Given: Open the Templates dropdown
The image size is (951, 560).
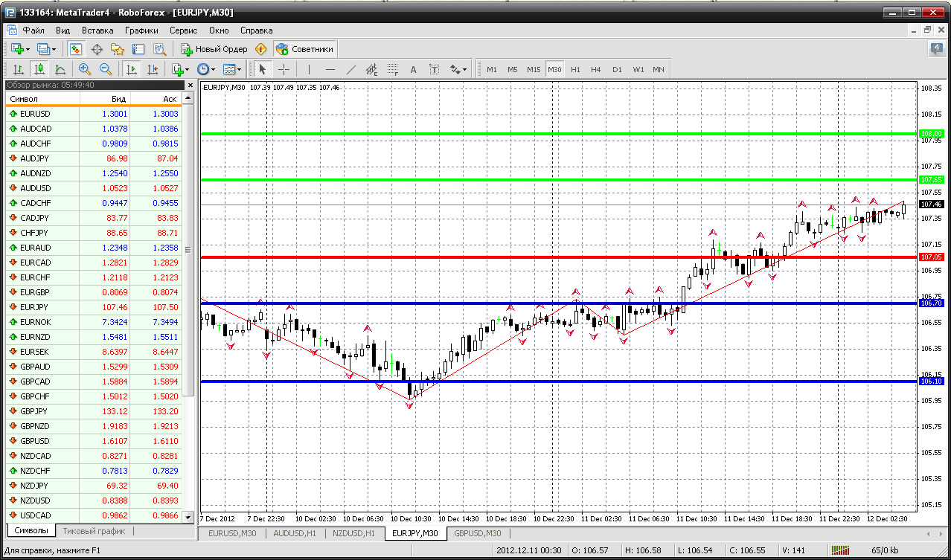Looking at the screenshot, I should 232,69.
